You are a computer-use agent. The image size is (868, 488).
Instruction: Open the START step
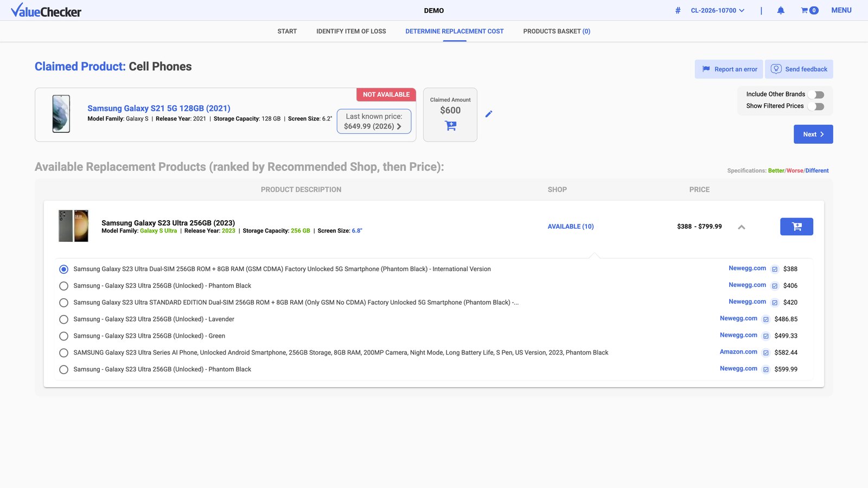287,31
